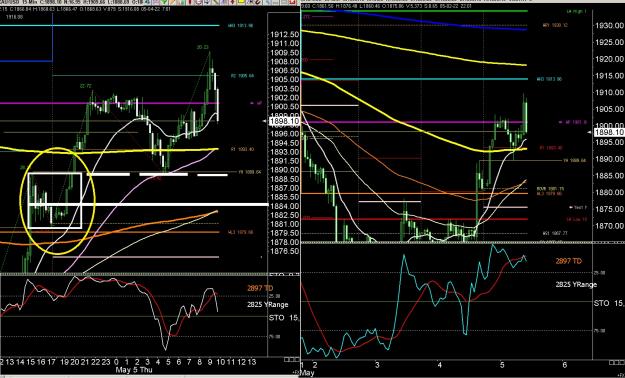The height and width of the screenshot is (378, 625).
Task: Click 1870.00 on the right price axis
Action: point(610,226)
